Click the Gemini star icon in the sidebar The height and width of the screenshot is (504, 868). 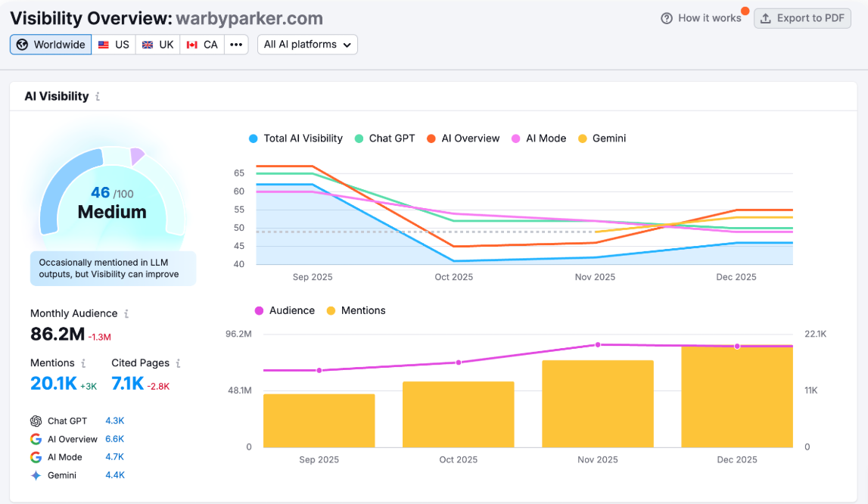click(x=35, y=474)
